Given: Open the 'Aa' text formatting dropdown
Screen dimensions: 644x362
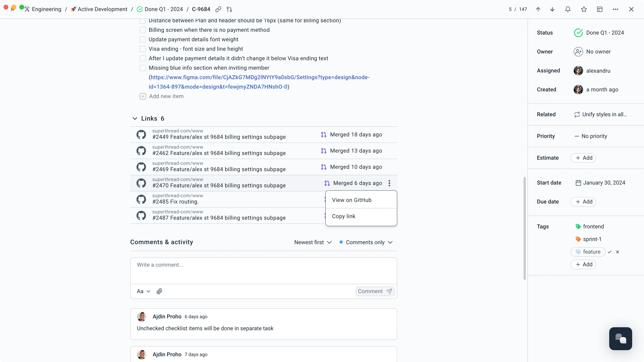Looking at the screenshot, I should point(143,291).
